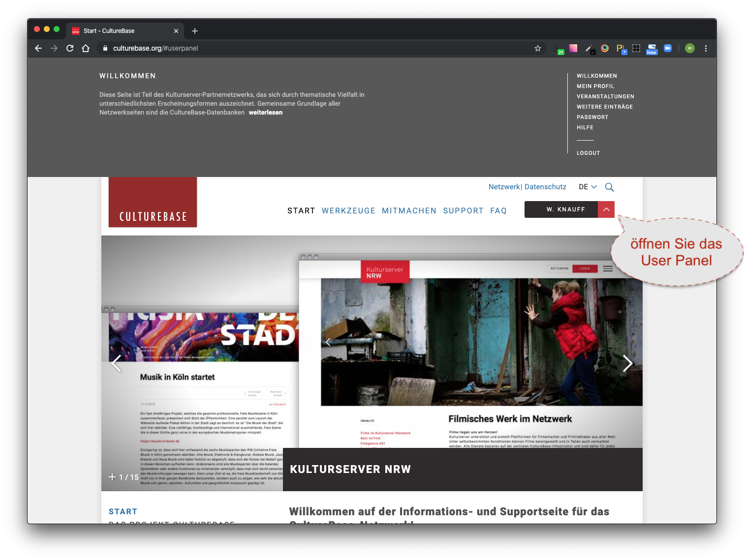This screenshot has width=744, height=560.
Task: Open the yellow P extension
Action: point(621,49)
